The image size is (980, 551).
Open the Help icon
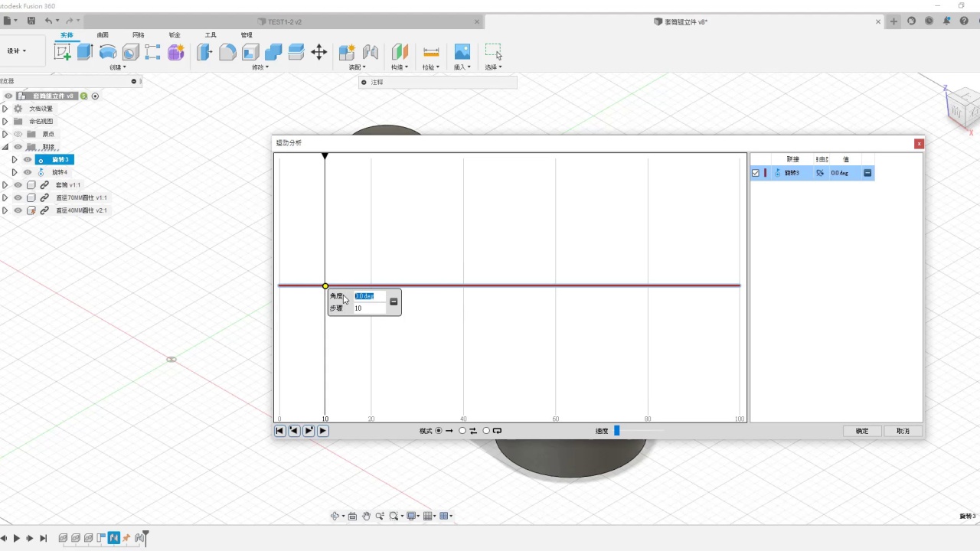[x=964, y=21]
